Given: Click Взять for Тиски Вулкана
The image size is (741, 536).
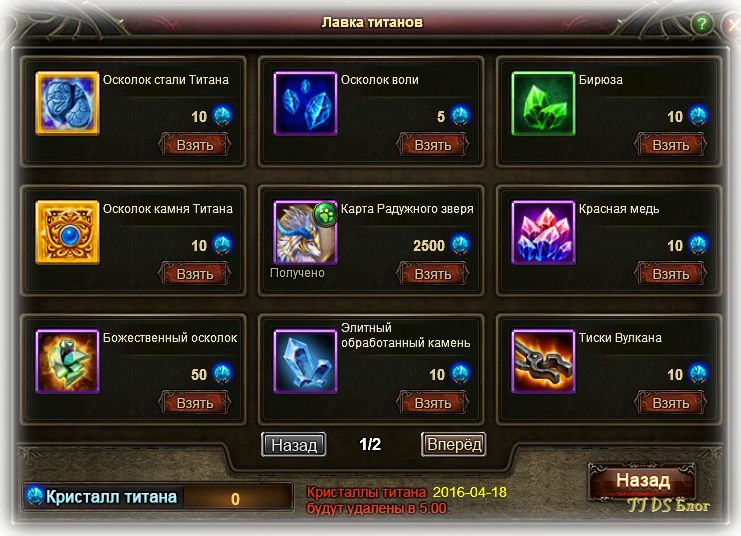Looking at the screenshot, I should pyautogui.click(x=671, y=403).
